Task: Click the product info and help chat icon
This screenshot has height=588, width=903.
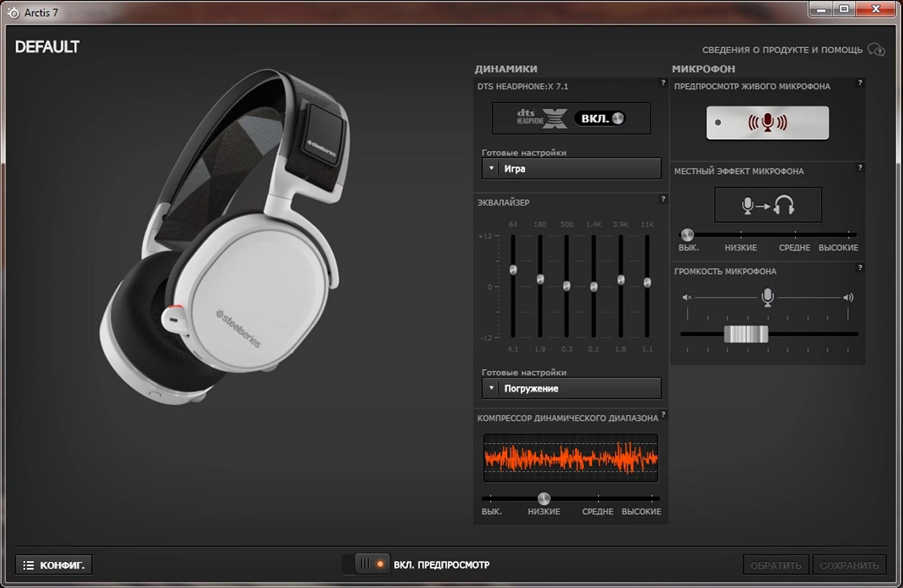Action: pyautogui.click(x=876, y=50)
